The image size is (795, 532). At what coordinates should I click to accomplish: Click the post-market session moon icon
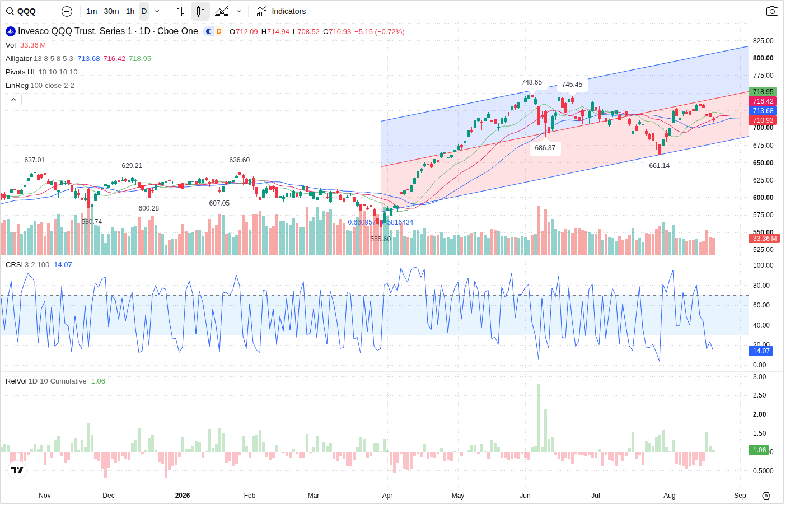[208, 31]
